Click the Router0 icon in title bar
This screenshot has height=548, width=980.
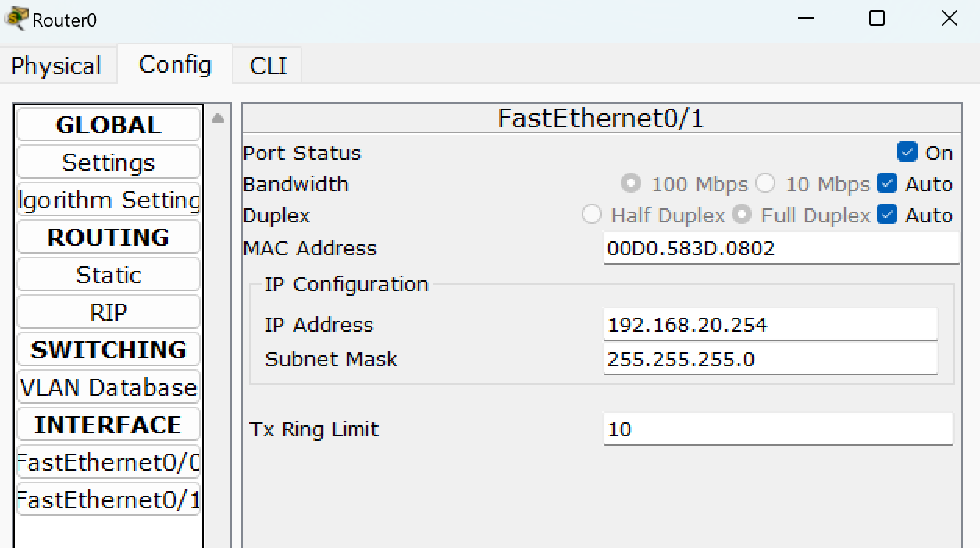click(16, 18)
